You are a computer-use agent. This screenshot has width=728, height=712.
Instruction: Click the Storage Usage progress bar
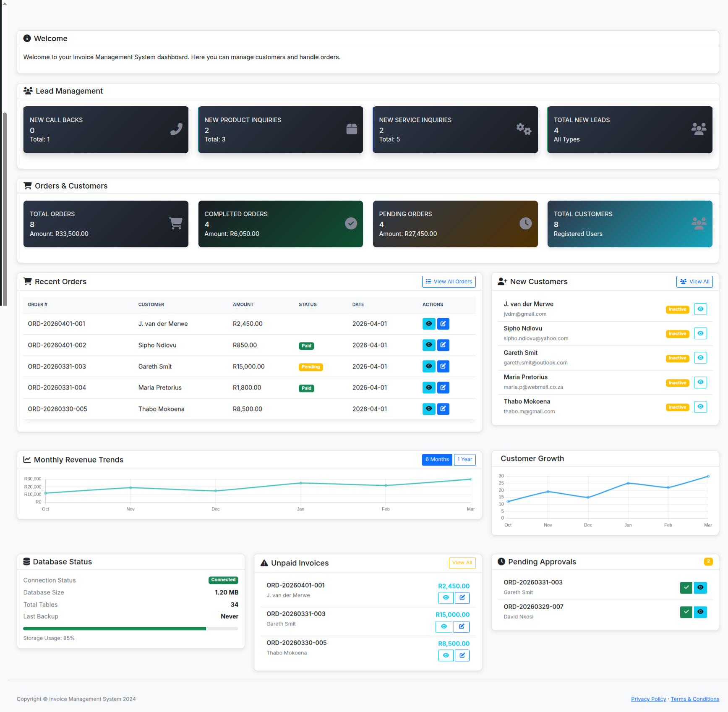pyautogui.click(x=130, y=629)
